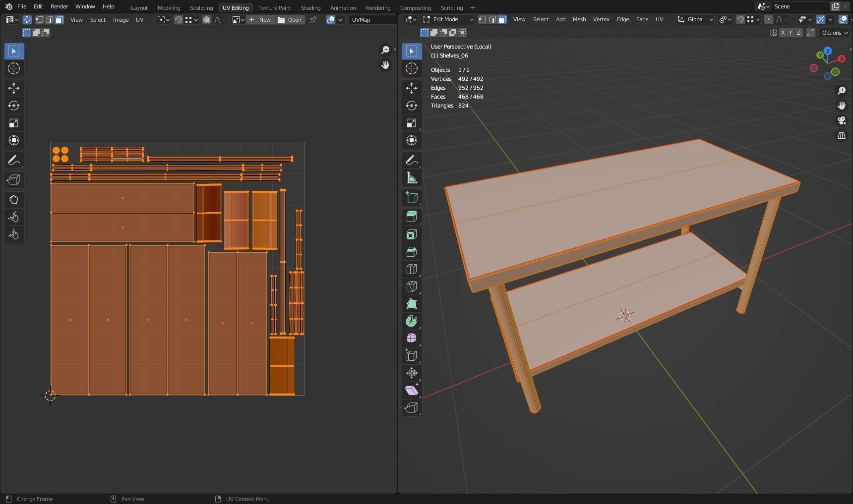Image resolution: width=853 pixels, height=504 pixels.
Task: Toggle X axis mirror in the 3D viewport
Action: [x=783, y=33]
